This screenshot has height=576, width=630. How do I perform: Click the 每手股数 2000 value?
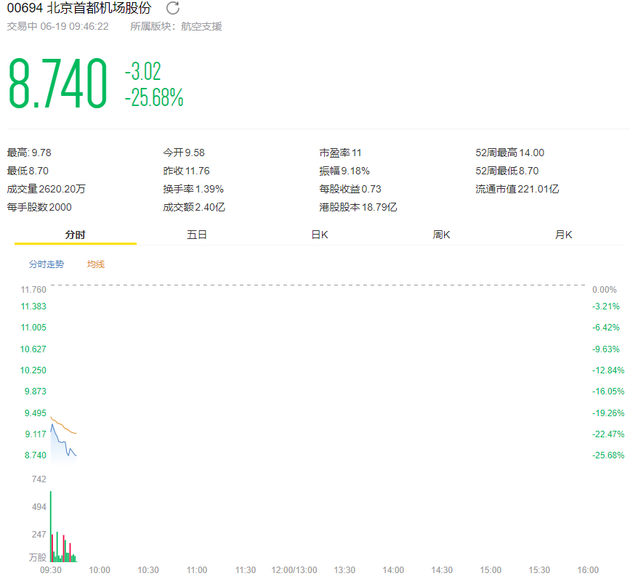(39, 207)
